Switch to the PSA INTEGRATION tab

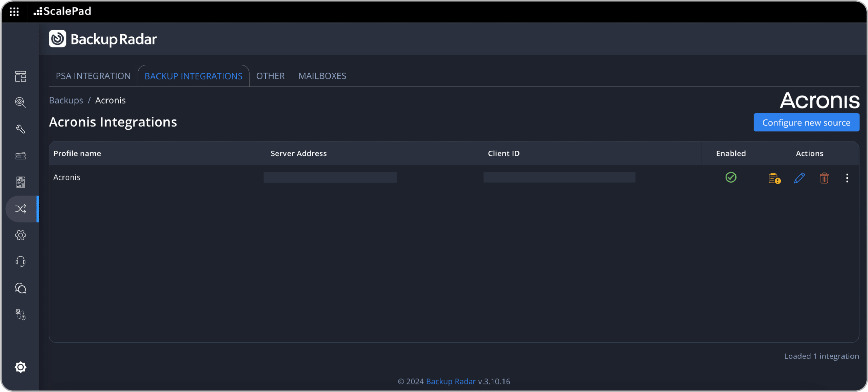click(x=93, y=76)
